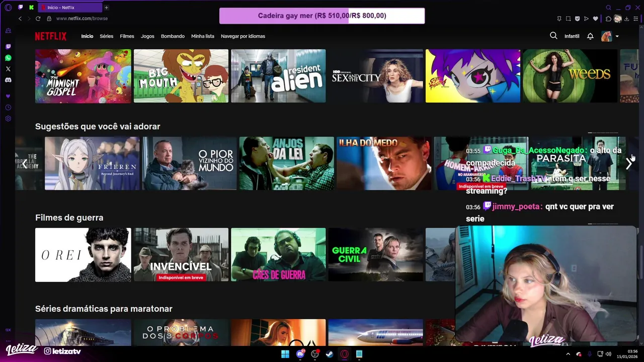Expand hidden system tray icons chevron

tap(568, 354)
